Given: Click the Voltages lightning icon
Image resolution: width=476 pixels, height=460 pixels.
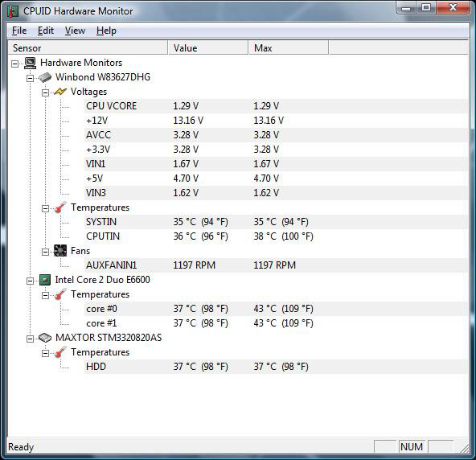Looking at the screenshot, I should point(60,92).
